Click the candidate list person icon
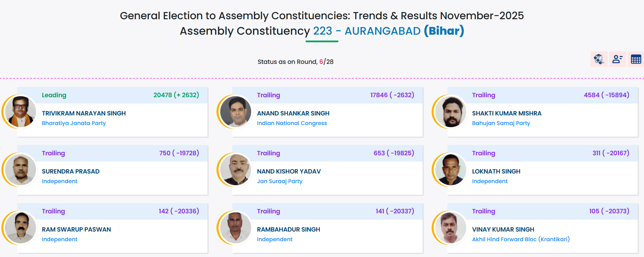This screenshot has width=644, height=257. pos(617,59)
